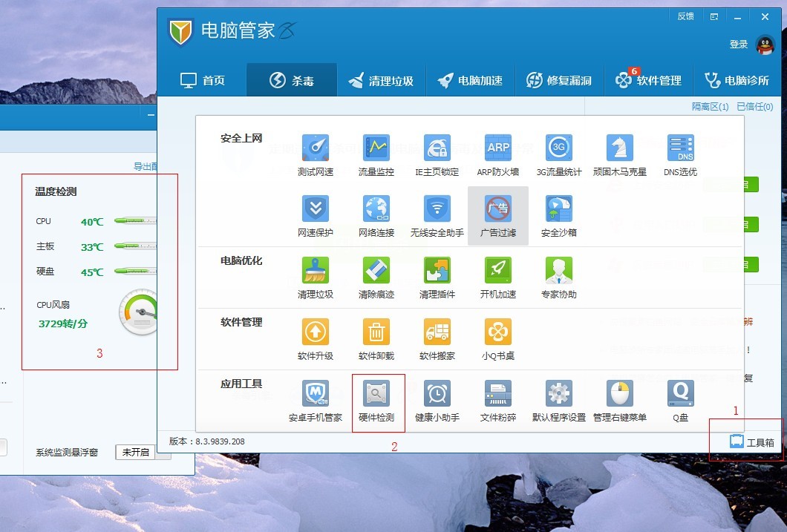Image resolution: width=787 pixels, height=532 pixels.
Task: Click the 登录 login link
Action: click(x=738, y=44)
